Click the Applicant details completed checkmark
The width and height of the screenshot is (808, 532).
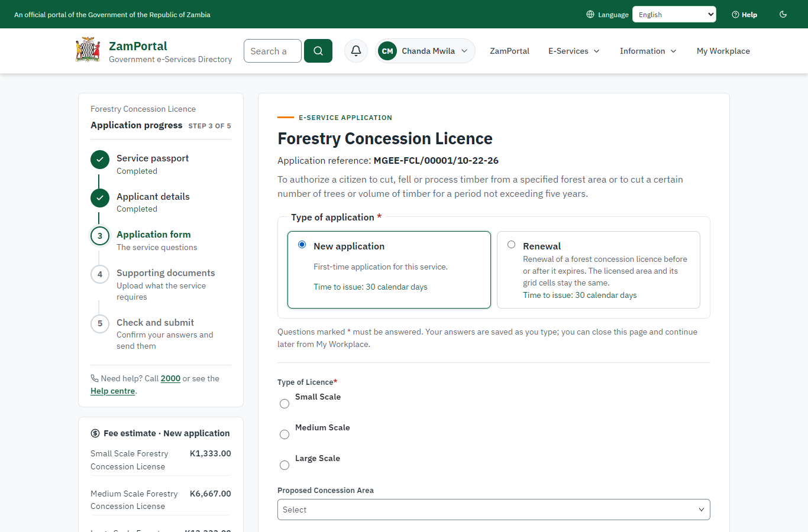pos(100,198)
